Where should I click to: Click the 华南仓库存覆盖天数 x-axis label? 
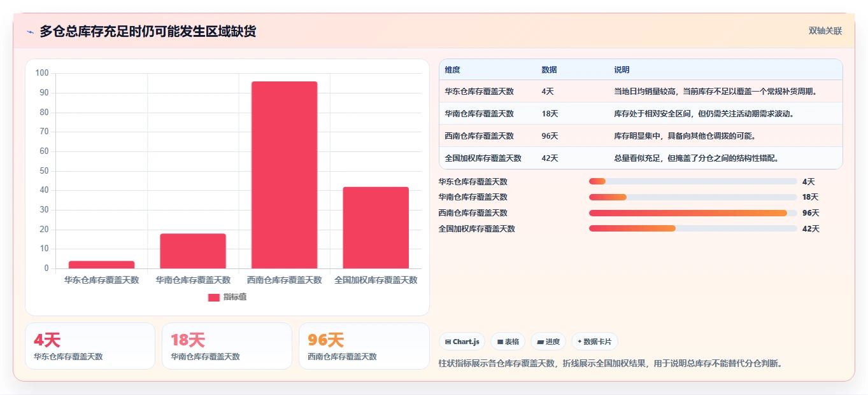pyautogui.click(x=193, y=280)
